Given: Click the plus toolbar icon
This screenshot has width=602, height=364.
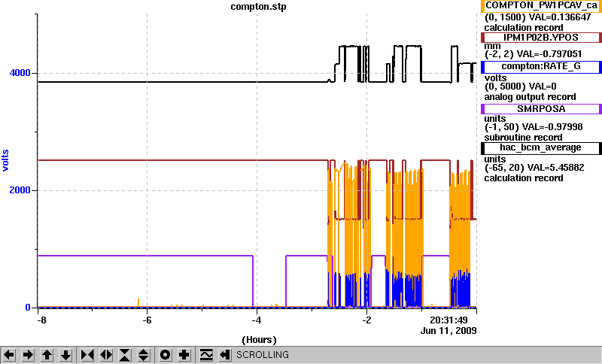Looking at the screenshot, I should click(184, 355).
